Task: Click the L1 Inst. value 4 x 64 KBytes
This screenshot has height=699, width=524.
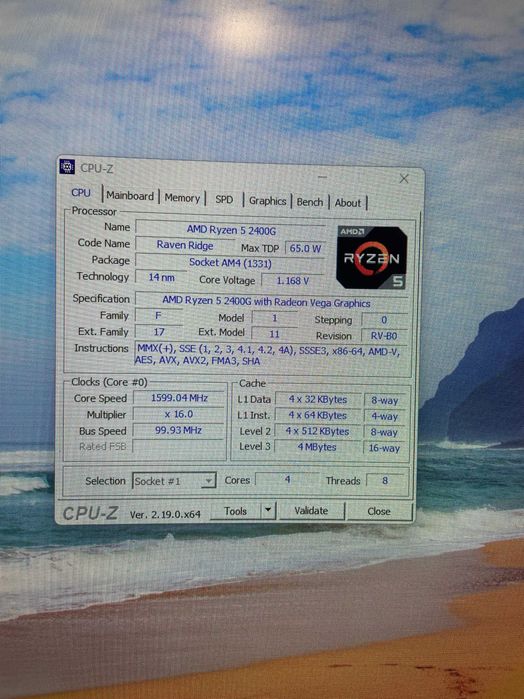Action: [318, 415]
